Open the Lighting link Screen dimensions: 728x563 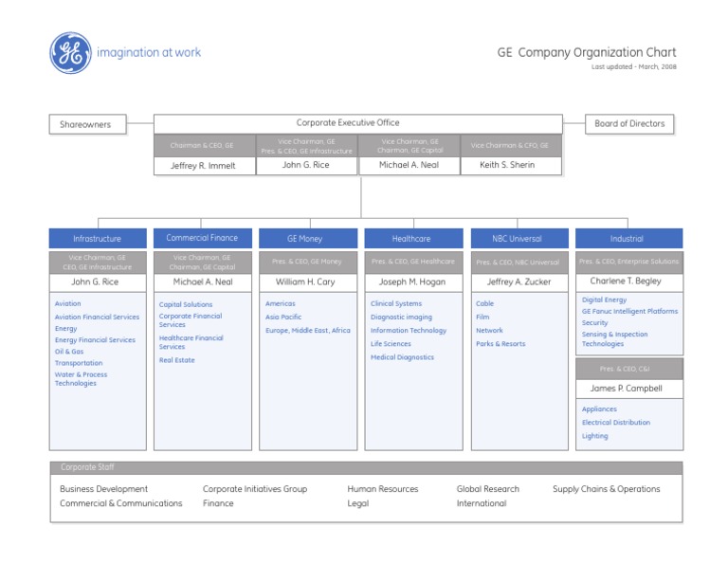pyautogui.click(x=595, y=436)
